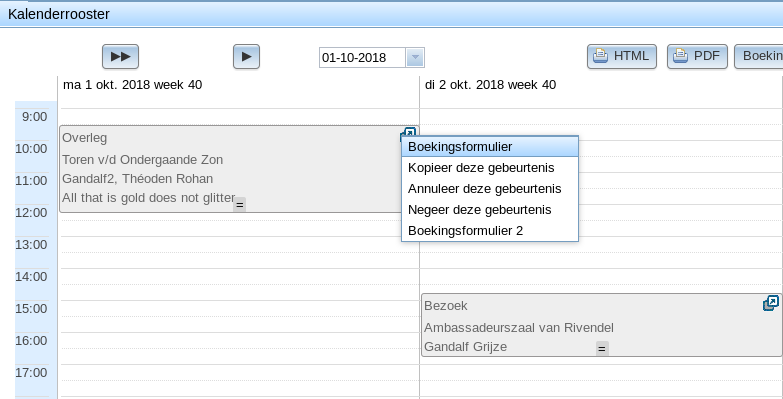Image resolution: width=783 pixels, height=399 pixels.
Task: Click the resize handle on Overleg event
Action: [240, 204]
